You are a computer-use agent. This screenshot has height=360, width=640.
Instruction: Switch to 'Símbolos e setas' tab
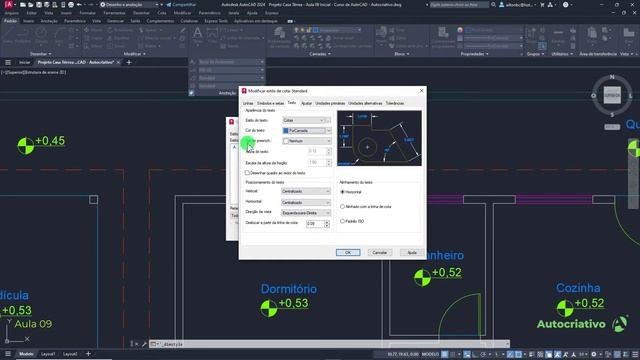(x=270, y=103)
